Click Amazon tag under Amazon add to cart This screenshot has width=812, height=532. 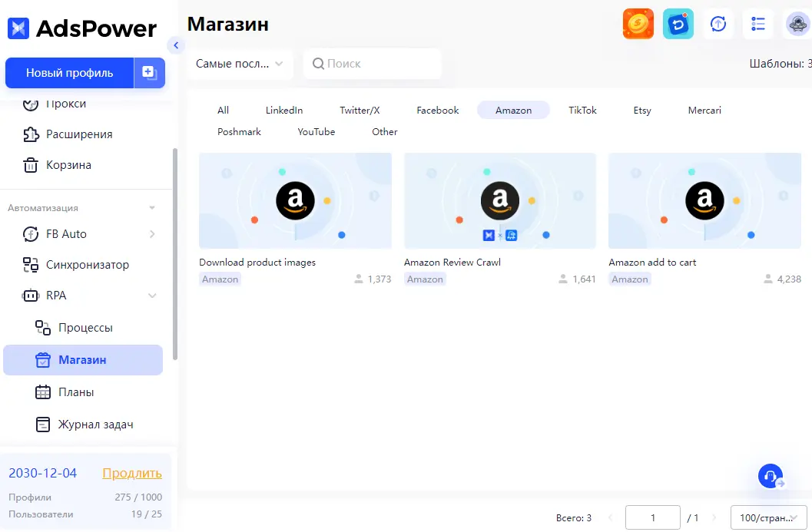click(630, 279)
